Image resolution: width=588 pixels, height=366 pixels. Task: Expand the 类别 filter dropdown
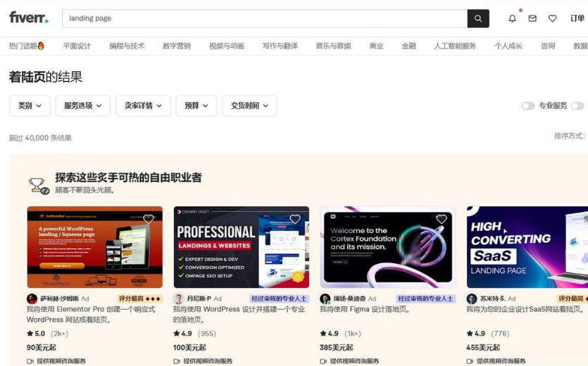click(x=30, y=106)
